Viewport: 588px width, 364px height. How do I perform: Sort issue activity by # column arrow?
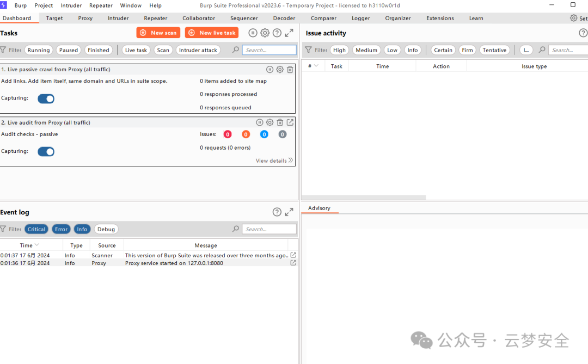pos(316,66)
